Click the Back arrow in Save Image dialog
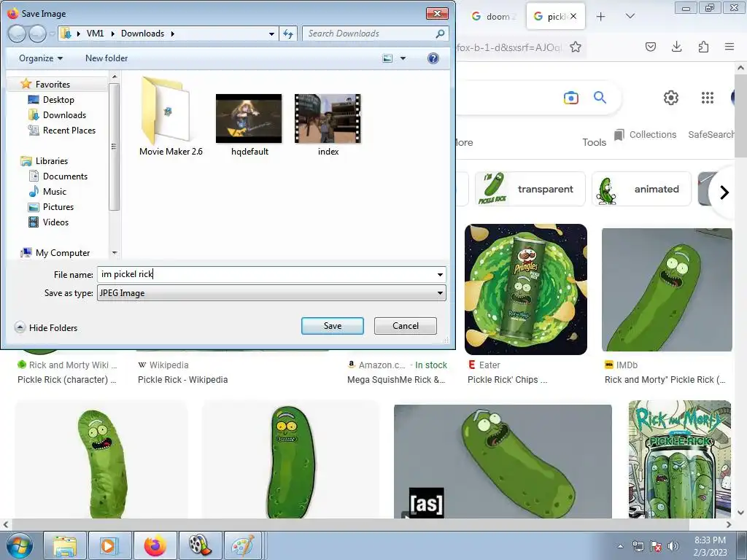 coord(18,34)
